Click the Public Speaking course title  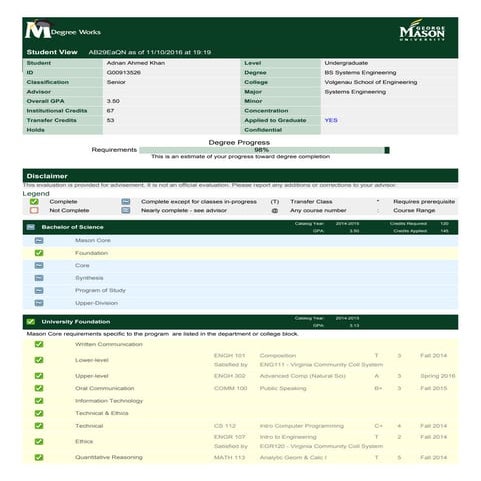(x=283, y=388)
